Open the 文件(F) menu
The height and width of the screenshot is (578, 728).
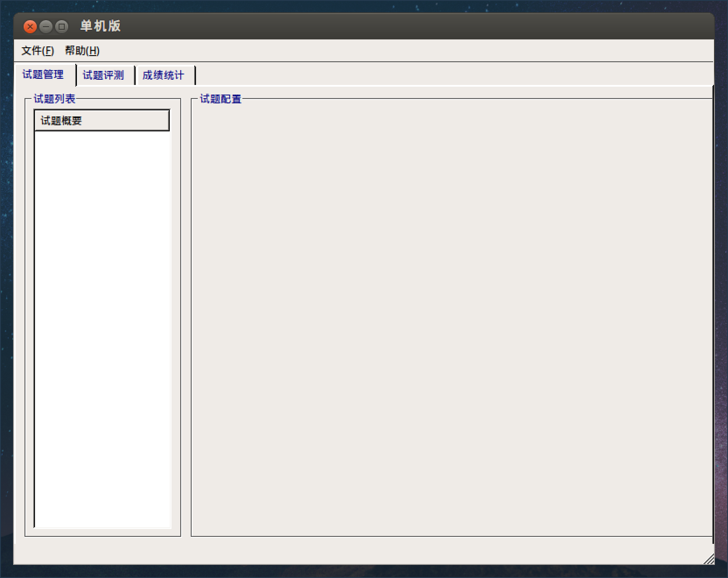click(x=38, y=51)
